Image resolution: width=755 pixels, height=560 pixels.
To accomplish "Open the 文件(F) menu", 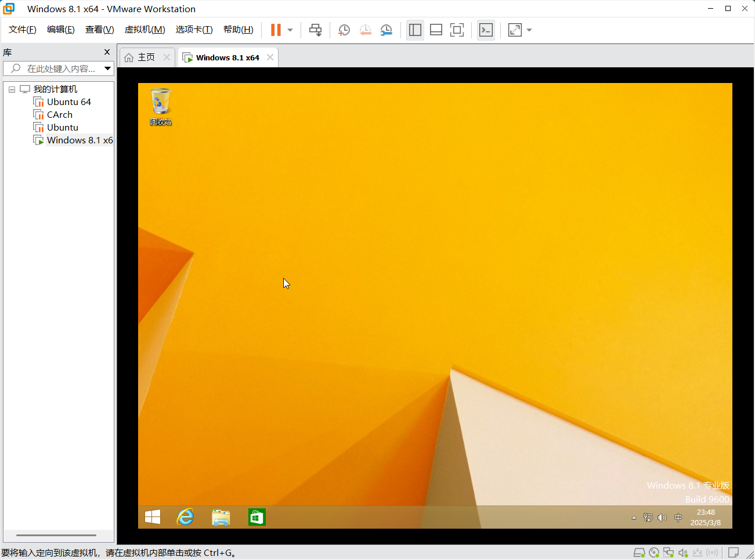I will (x=23, y=30).
